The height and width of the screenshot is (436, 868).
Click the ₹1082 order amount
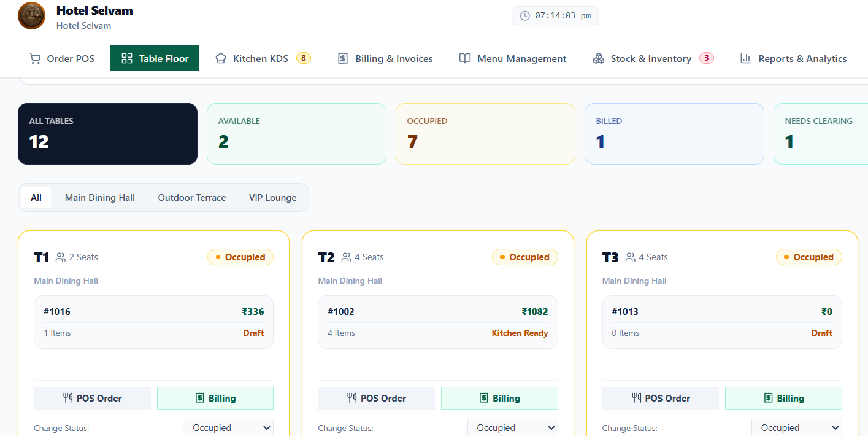click(535, 312)
